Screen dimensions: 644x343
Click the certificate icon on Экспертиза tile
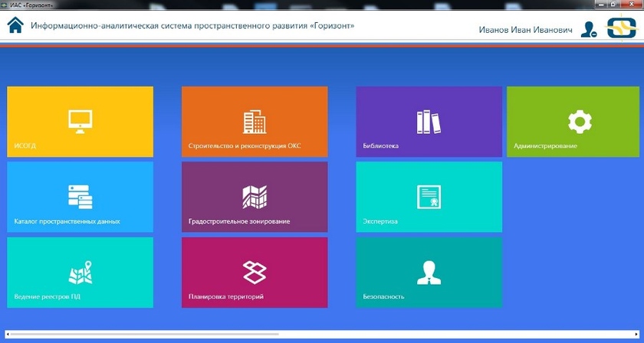click(429, 196)
